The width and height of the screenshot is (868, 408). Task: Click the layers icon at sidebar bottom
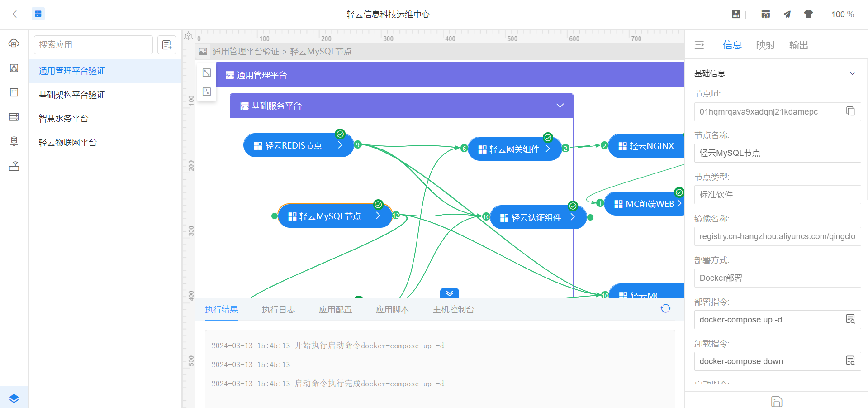[14, 398]
